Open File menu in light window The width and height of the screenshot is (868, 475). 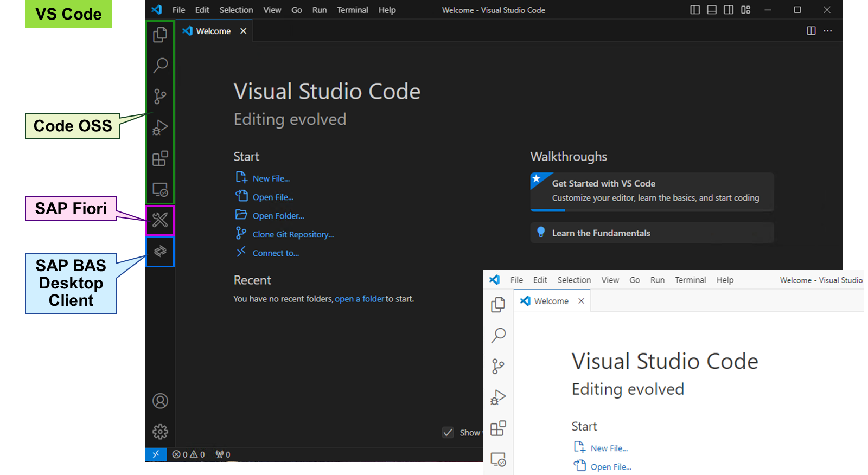[x=516, y=280]
